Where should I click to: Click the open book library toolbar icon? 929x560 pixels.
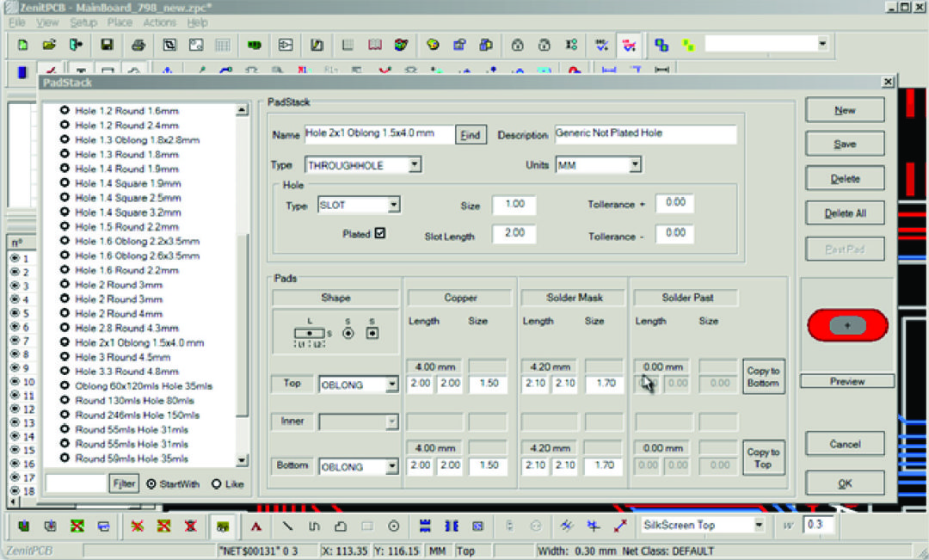click(374, 45)
